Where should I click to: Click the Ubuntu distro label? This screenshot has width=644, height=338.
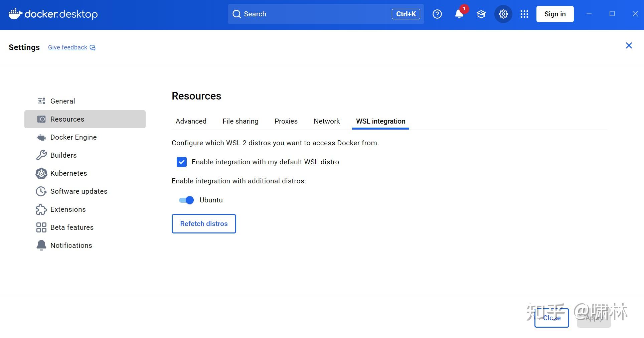[211, 200]
